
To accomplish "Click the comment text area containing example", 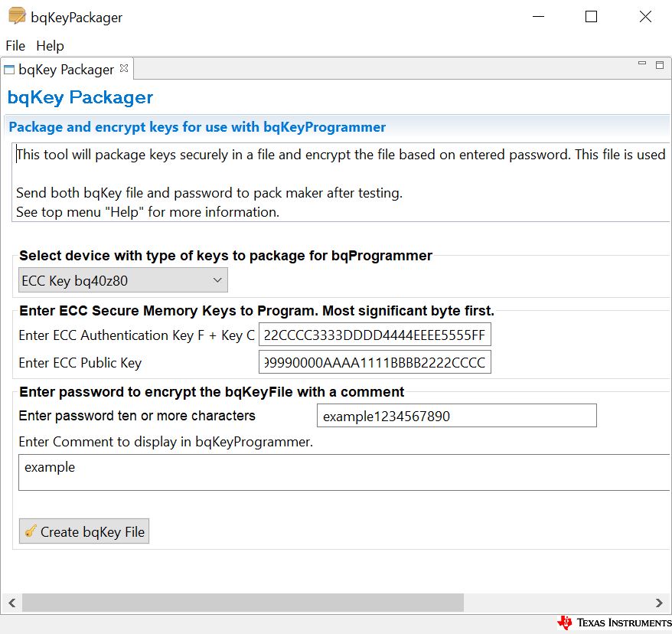I will click(344, 472).
